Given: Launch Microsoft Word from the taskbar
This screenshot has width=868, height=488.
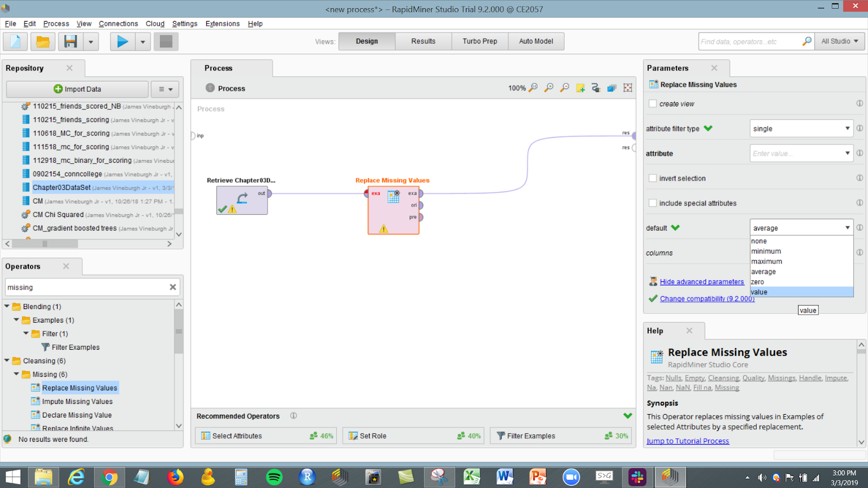Looking at the screenshot, I should (505, 477).
